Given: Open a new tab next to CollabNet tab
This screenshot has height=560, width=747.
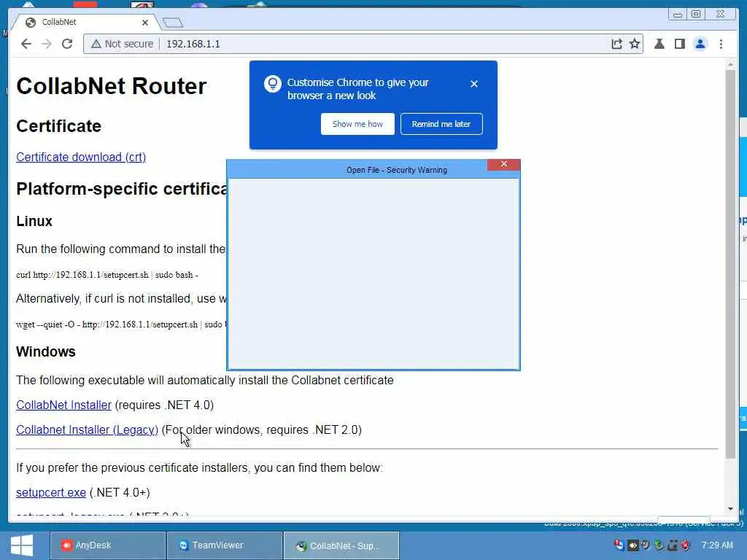Looking at the screenshot, I should point(172,23).
